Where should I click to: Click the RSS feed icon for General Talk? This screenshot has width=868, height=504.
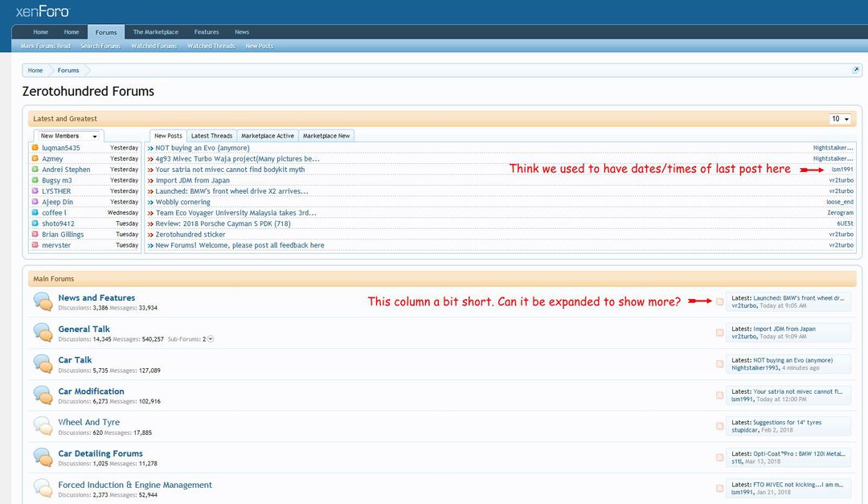point(720,333)
